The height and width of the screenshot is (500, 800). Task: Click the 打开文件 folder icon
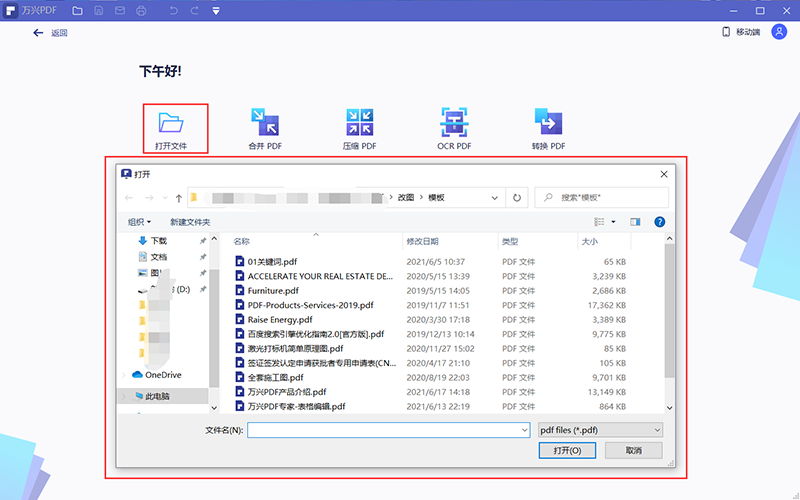click(x=172, y=123)
